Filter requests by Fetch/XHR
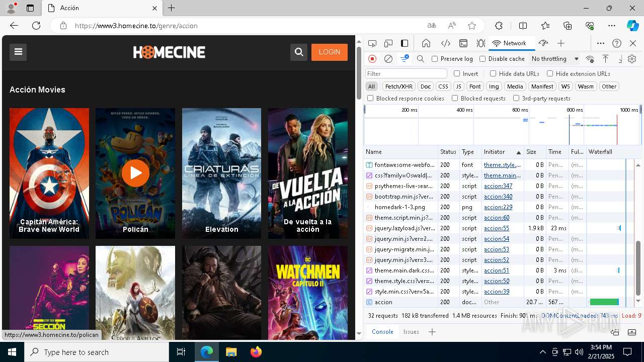Screen dimensions: 644x362 [399, 86]
